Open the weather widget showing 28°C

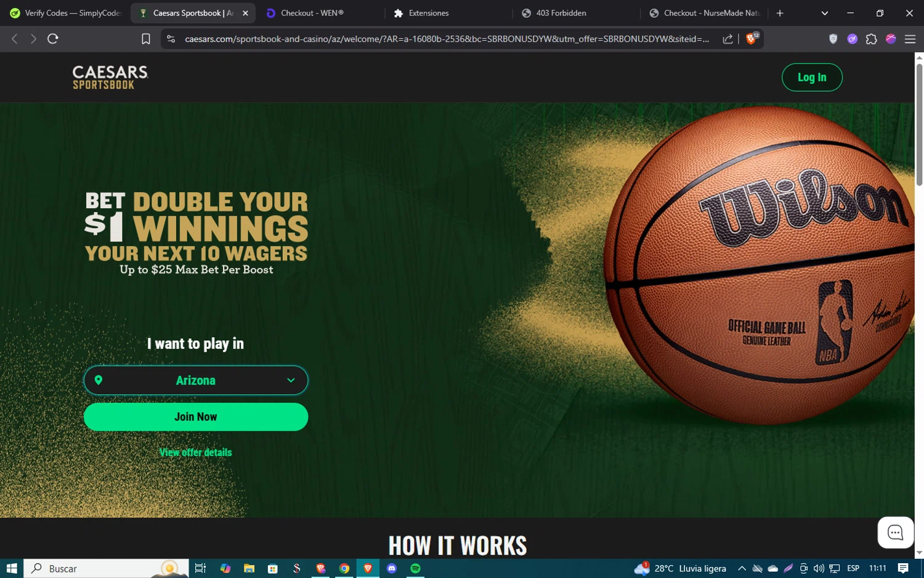[680, 568]
